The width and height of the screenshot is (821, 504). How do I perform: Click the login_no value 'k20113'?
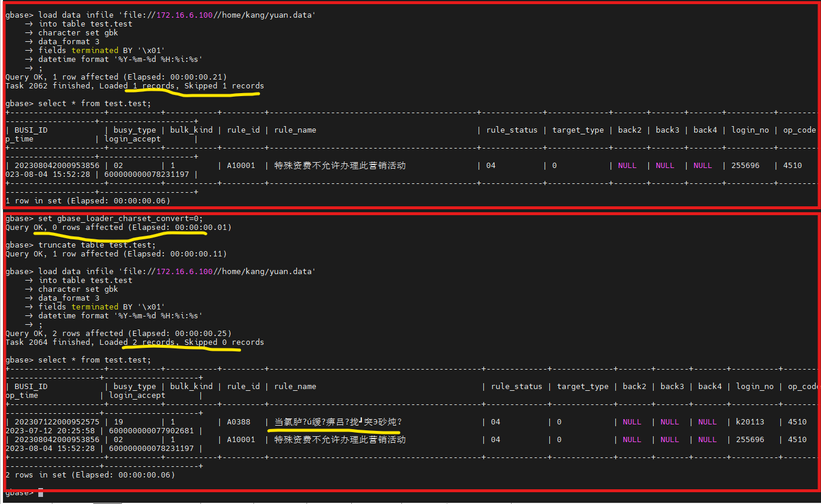point(750,422)
